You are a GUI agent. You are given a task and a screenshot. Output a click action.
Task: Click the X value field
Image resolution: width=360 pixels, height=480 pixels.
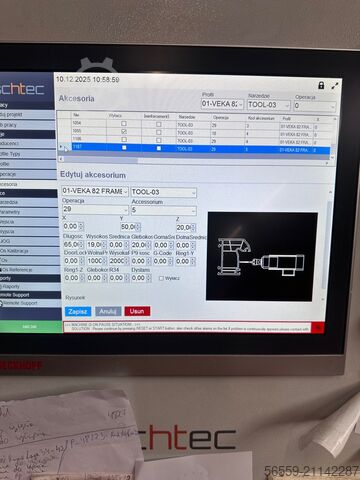tap(73, 226)
